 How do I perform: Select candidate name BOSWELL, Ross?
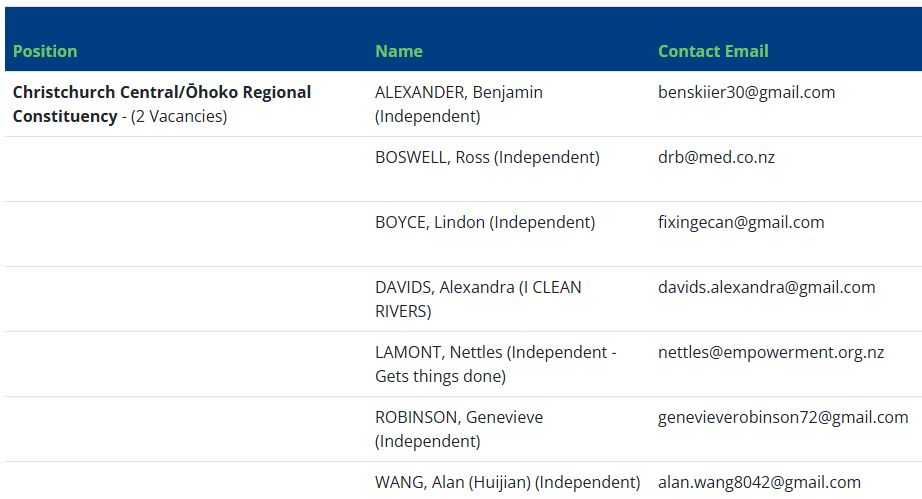tap(432, 158)
